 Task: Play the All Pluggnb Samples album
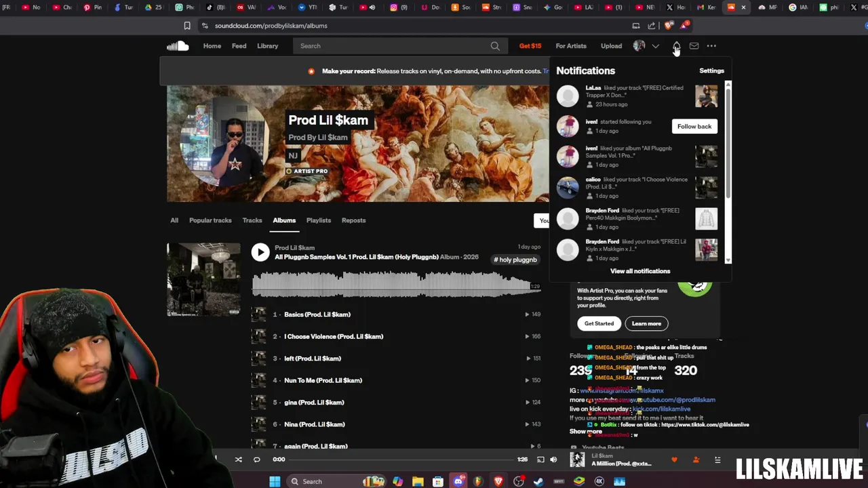(260, 252)
